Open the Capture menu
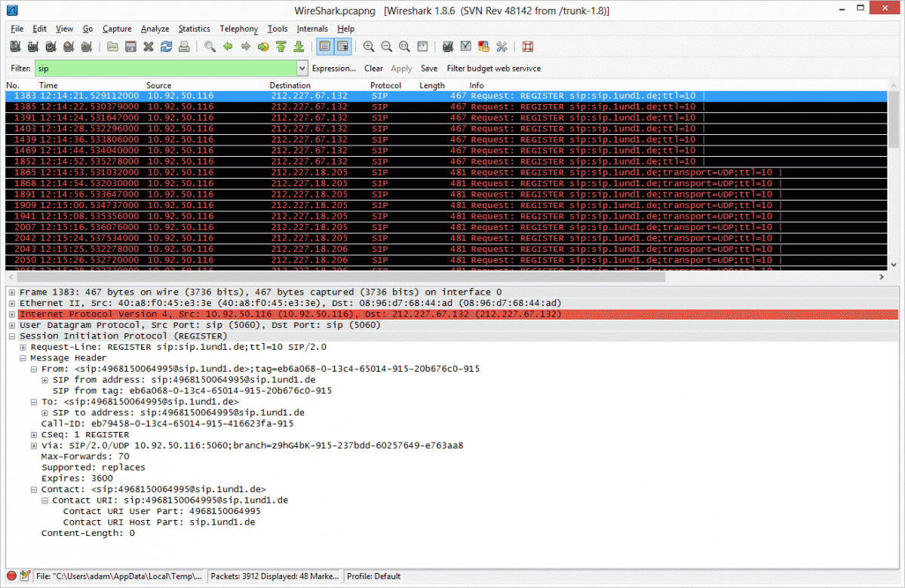 [x=117, y=29]
